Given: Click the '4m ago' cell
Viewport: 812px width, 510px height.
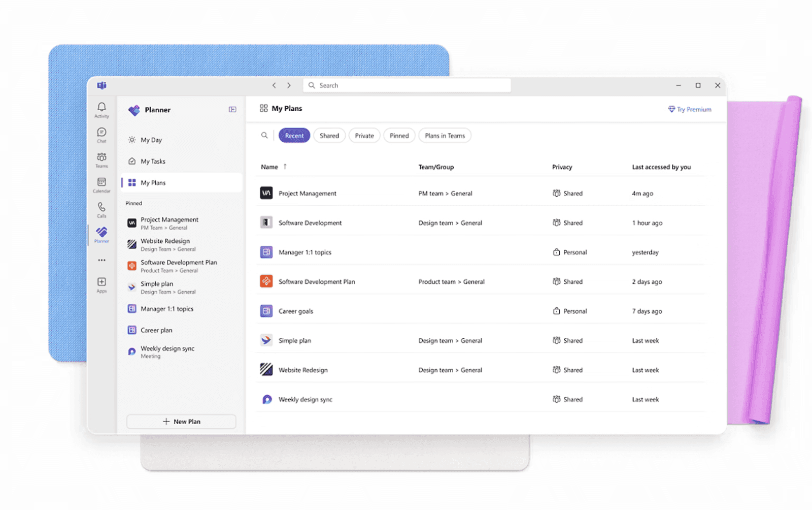Looking at the screenshot, I should [x=642, y=193].
